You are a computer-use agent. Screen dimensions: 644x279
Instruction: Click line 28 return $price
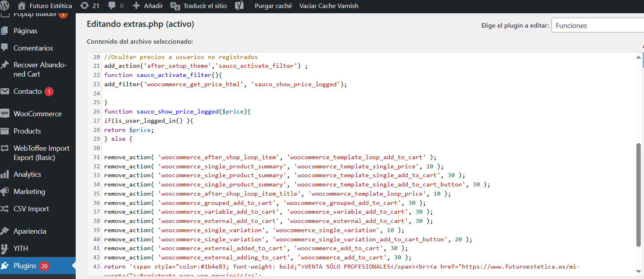(129, 130)
